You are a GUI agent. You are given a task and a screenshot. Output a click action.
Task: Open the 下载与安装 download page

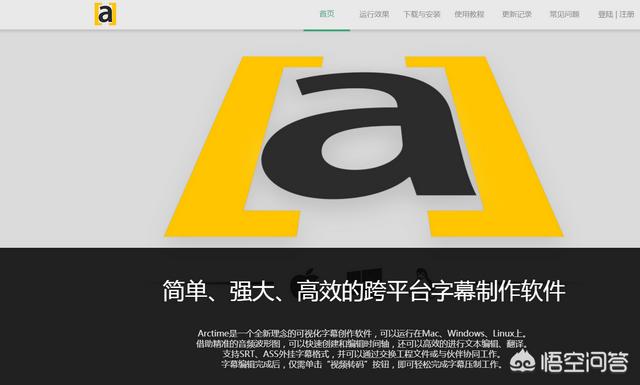pos(422,15)
